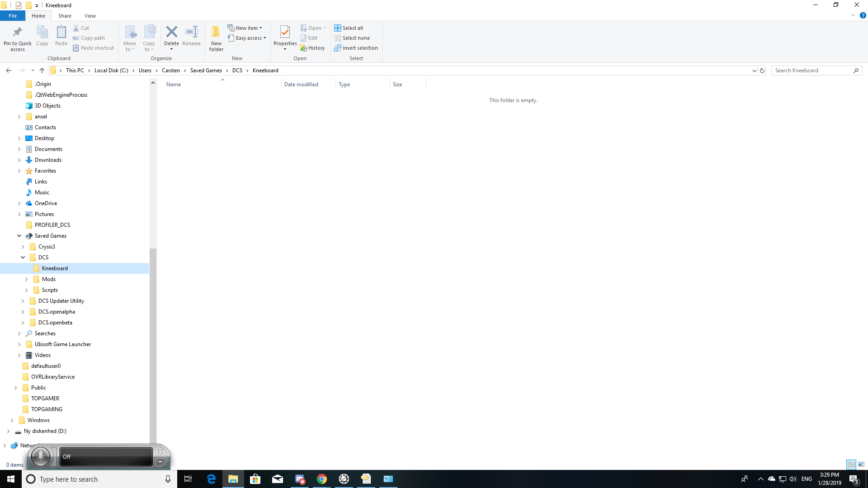
Task: Switch to details view toggle
Action: point(851,465)
